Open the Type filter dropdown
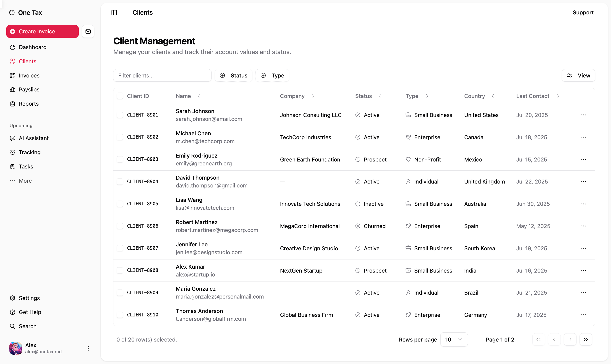Image resolution: width=611 pixels, height=364 pixels. 272,76
